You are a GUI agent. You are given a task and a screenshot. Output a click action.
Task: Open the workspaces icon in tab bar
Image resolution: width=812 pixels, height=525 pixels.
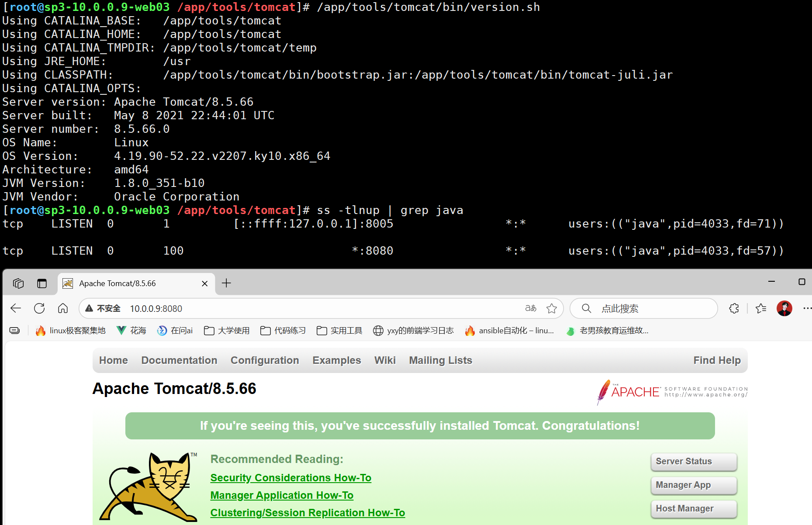[18, 283]
